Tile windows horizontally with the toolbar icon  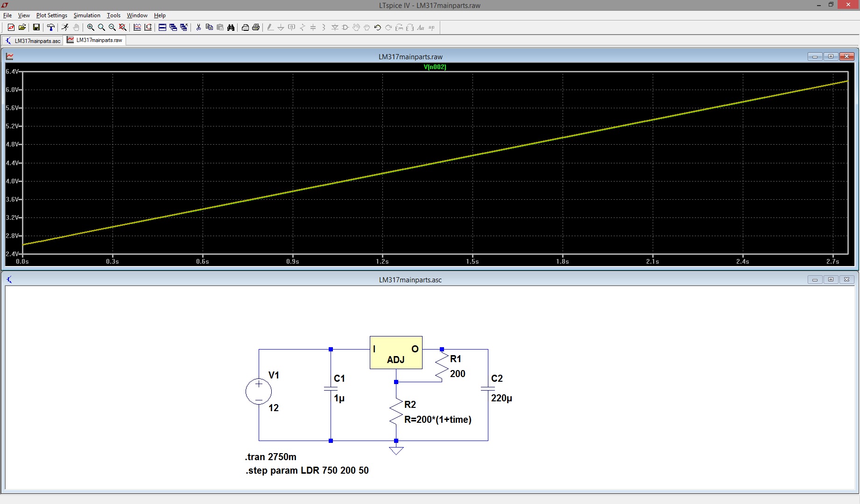pyautogui.click(x=162, y=28)
